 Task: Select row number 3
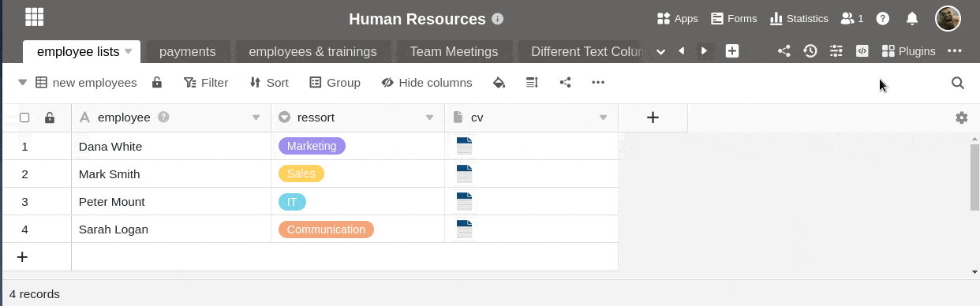point(24,201)
